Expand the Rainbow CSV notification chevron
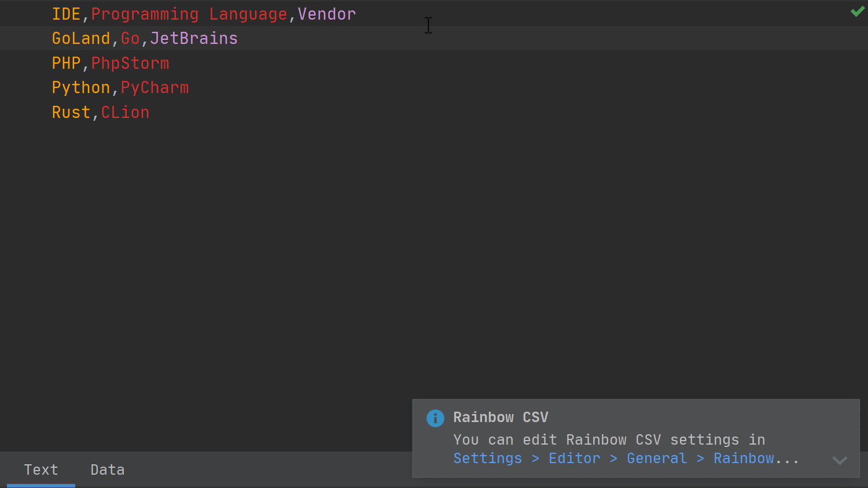Image resolution: width=868 pixels, height=488 pixels. coord(839,460)
